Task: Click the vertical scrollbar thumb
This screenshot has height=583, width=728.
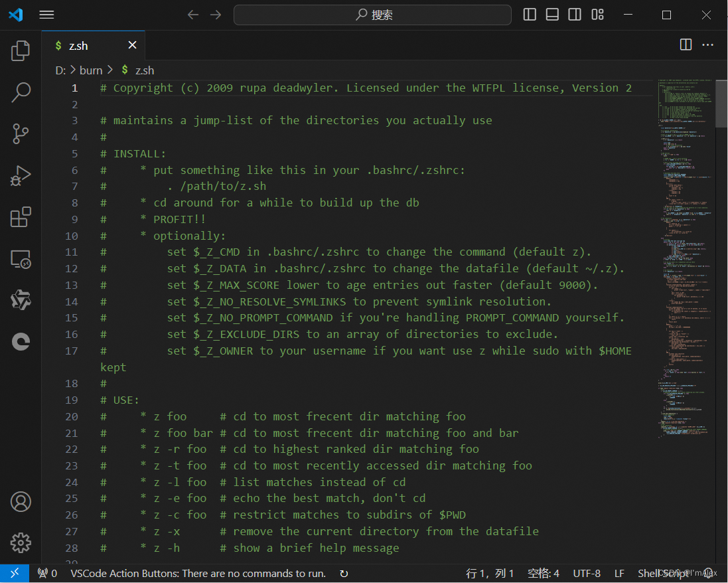Action: coord(721,103)
